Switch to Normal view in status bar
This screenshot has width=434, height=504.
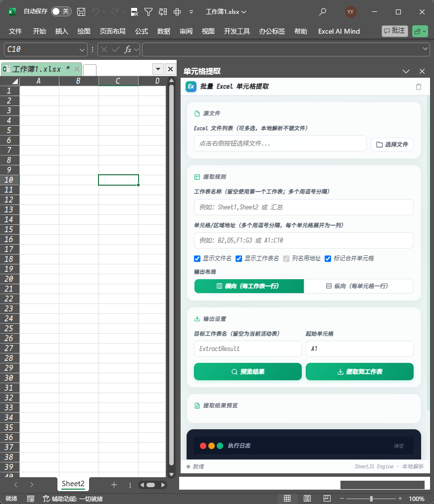[x=287, y=498]
